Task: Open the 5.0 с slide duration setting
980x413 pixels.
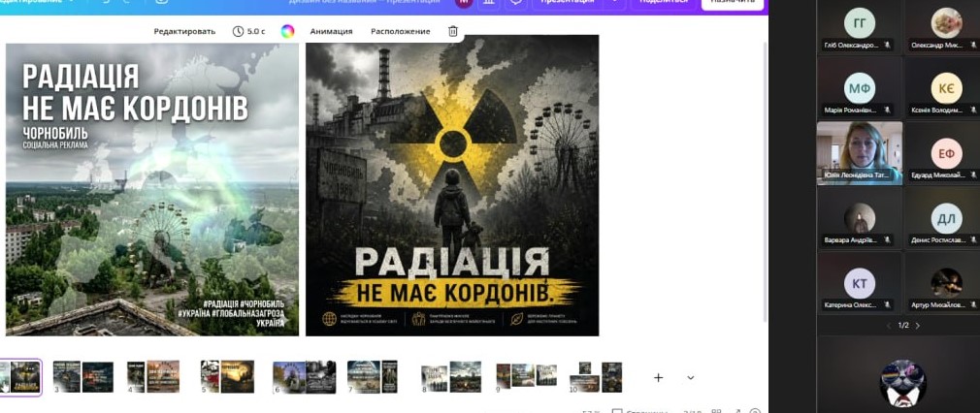Action: (248, 31)
